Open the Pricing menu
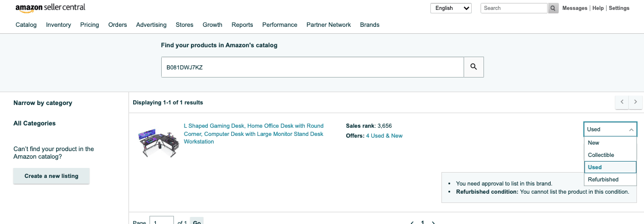Screen dimensions: 644x224 tap(89, 24)
